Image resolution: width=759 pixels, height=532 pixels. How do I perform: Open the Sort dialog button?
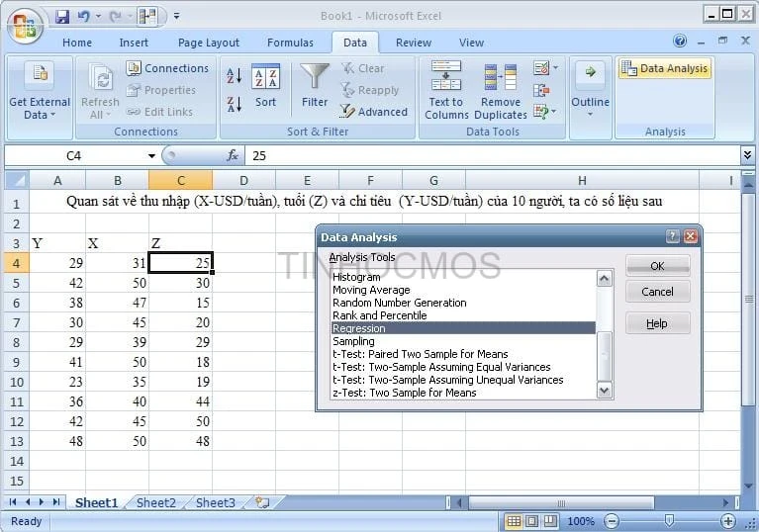(x=266, y=85)
